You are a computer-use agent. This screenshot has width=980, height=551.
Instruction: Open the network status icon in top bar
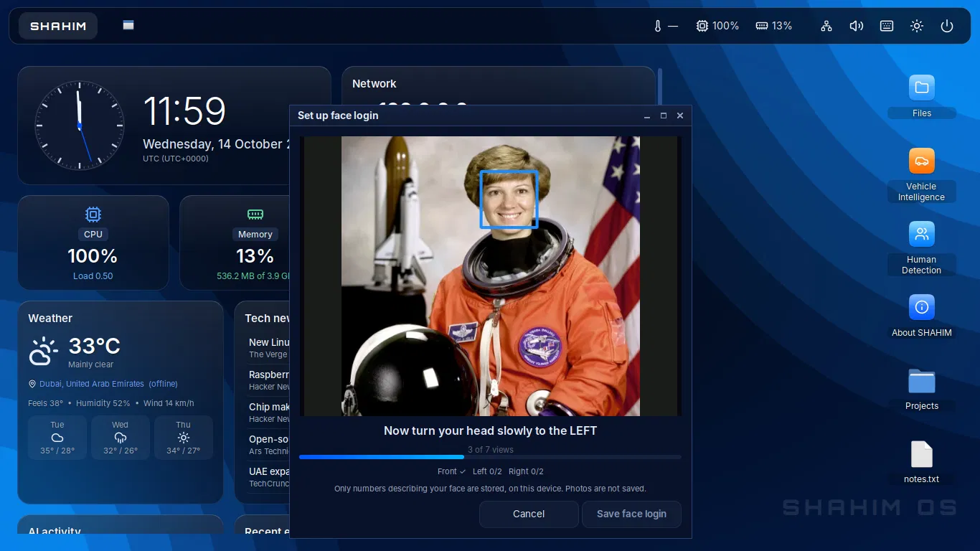826,26
